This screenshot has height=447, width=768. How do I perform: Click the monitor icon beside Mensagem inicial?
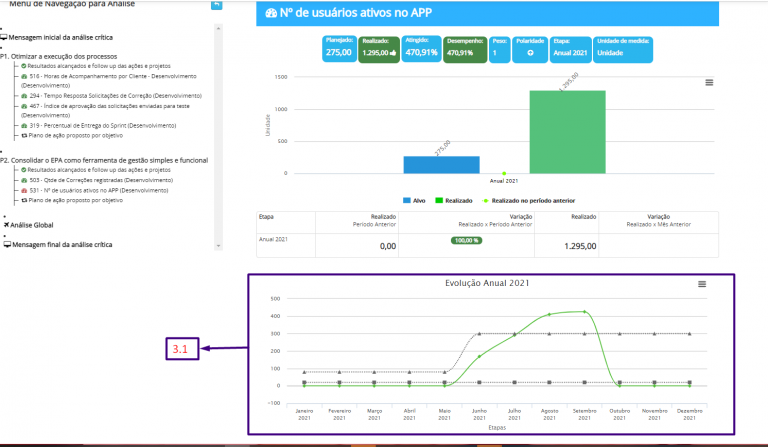[x=4, y=37]
